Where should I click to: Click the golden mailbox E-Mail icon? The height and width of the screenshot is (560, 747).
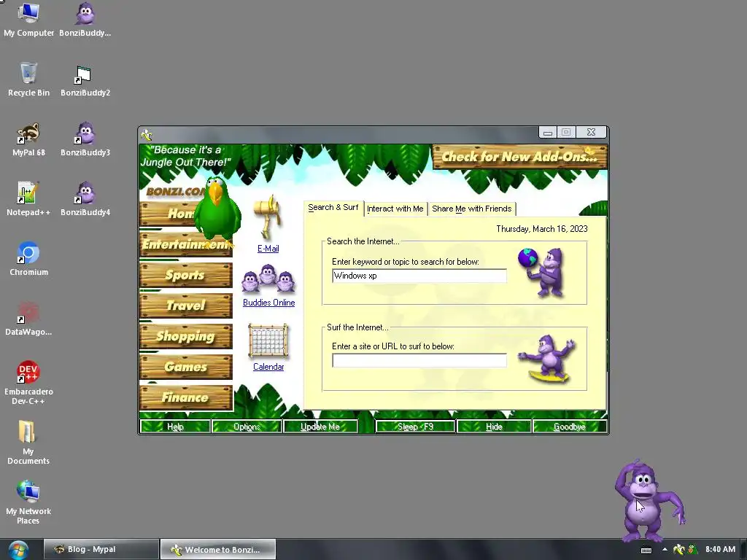268,217
